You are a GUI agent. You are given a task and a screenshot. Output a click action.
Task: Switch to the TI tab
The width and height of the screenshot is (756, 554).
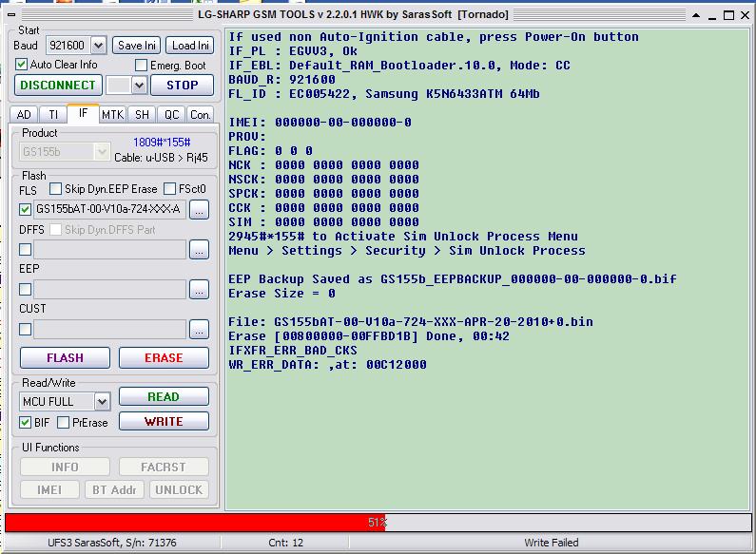pos(53,115)
